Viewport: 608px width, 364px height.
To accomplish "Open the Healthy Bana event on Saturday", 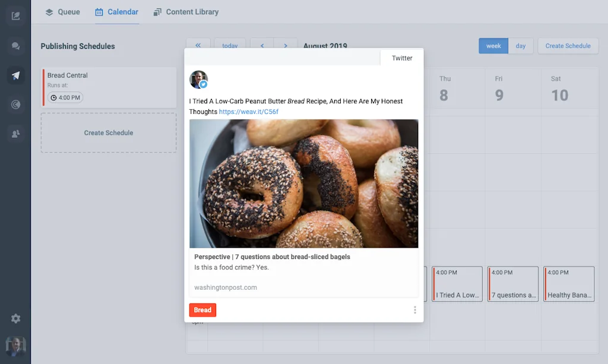I will point(568,284).
